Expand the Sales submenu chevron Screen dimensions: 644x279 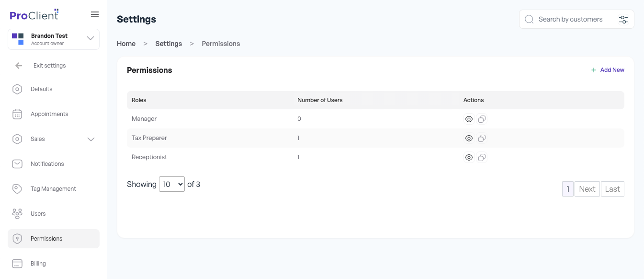click(x=91, y=139)
